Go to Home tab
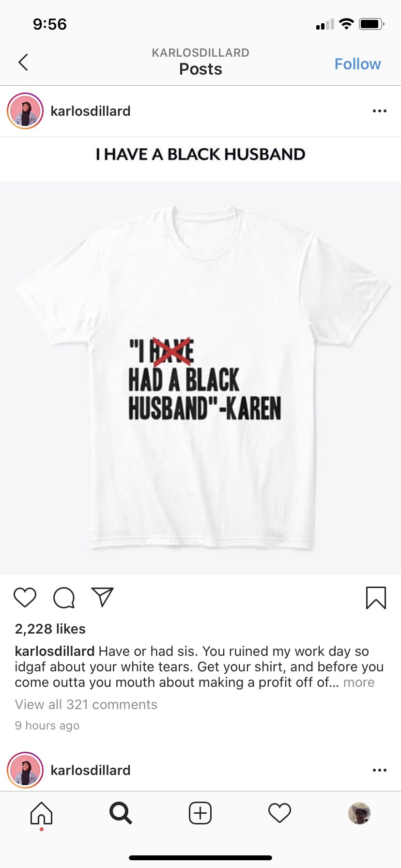 pos(42,813)
